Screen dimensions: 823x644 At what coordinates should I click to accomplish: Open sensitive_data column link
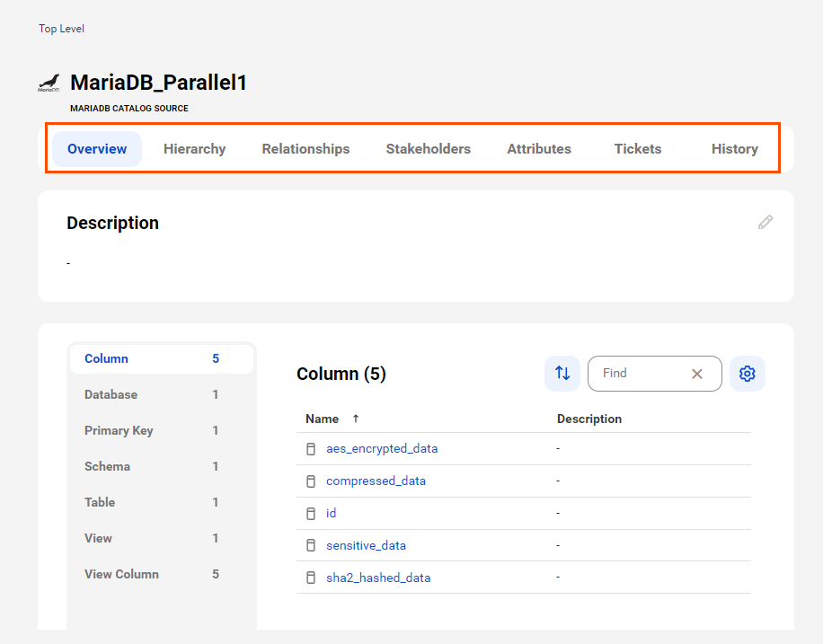coord(366,546)
